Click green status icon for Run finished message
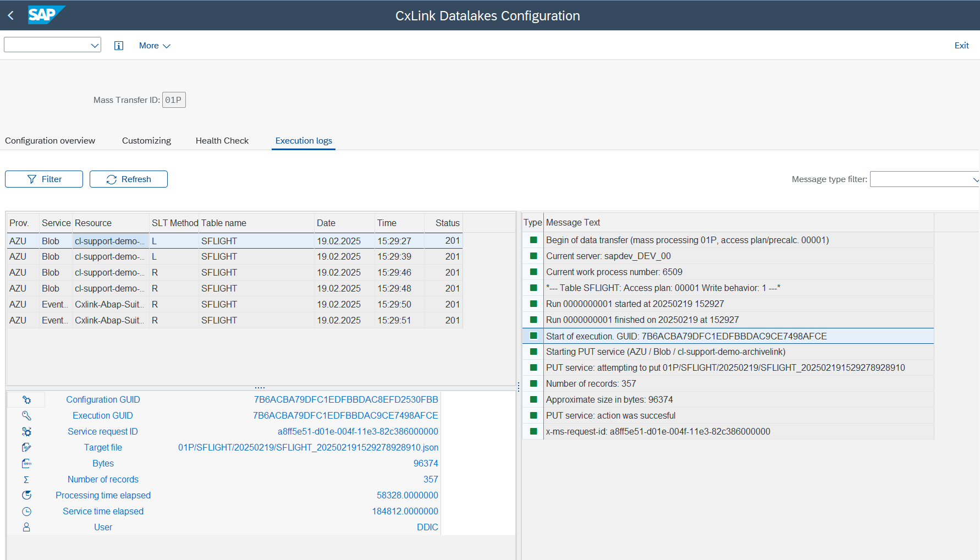Viewport: 980px width, 560px height. click(x=533, y=320)
